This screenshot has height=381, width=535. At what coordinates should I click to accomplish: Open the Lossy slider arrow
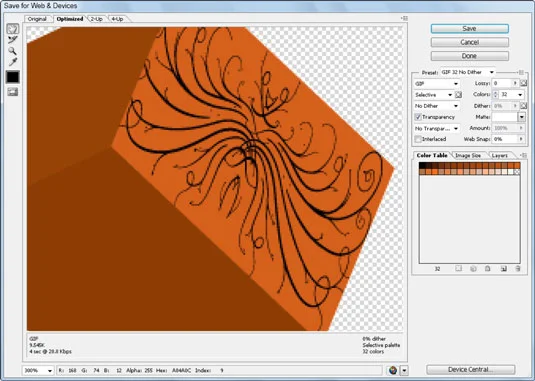(x=515, y=83)
